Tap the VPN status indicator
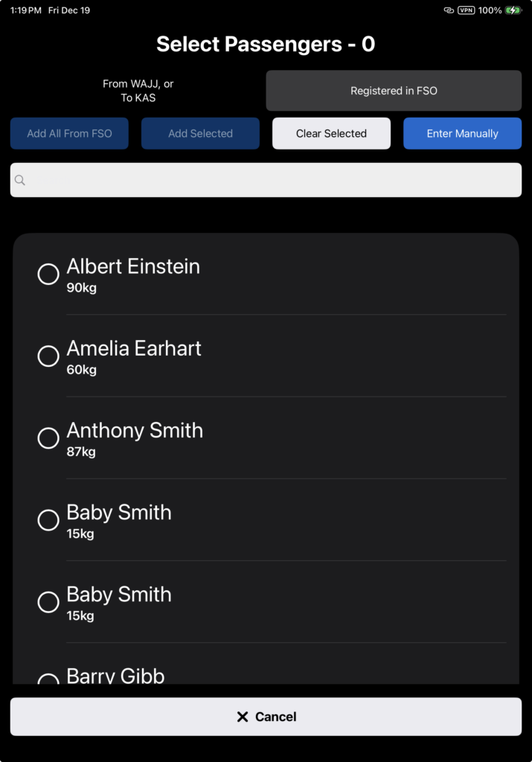 pos(467,10)
